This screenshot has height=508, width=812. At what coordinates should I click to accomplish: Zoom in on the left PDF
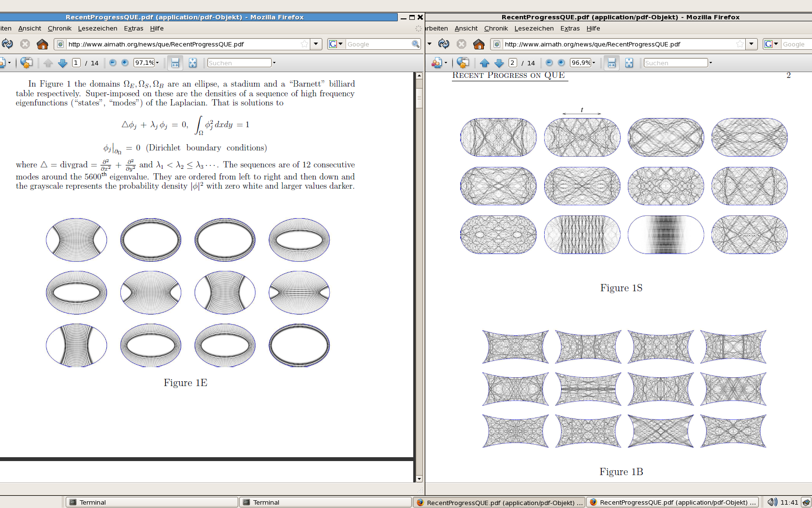tap(125, 62)
